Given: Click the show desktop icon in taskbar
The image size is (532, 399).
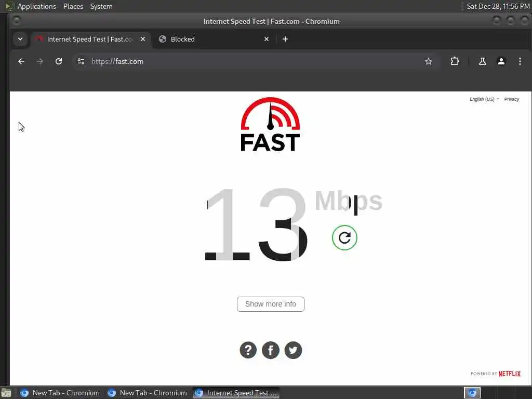Looking at the screenshot, I should 6,393.
